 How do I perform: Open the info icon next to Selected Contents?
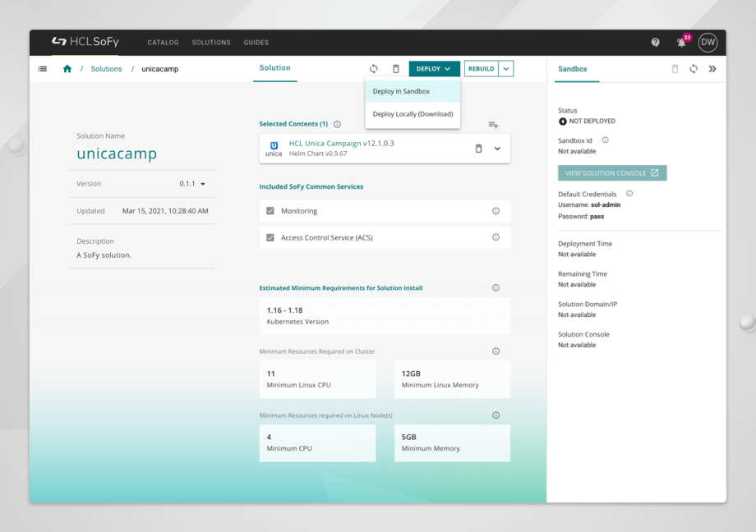[x=337, y=124]
